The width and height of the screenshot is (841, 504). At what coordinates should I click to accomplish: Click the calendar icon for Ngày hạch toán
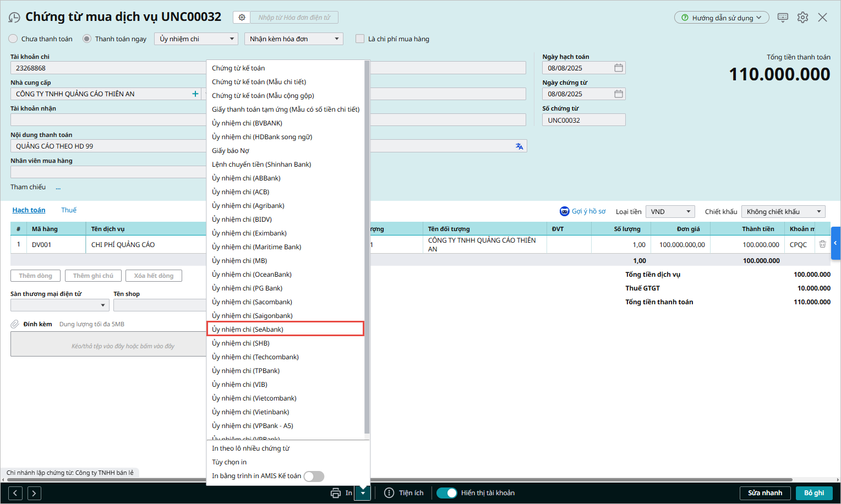coord(619,68)
